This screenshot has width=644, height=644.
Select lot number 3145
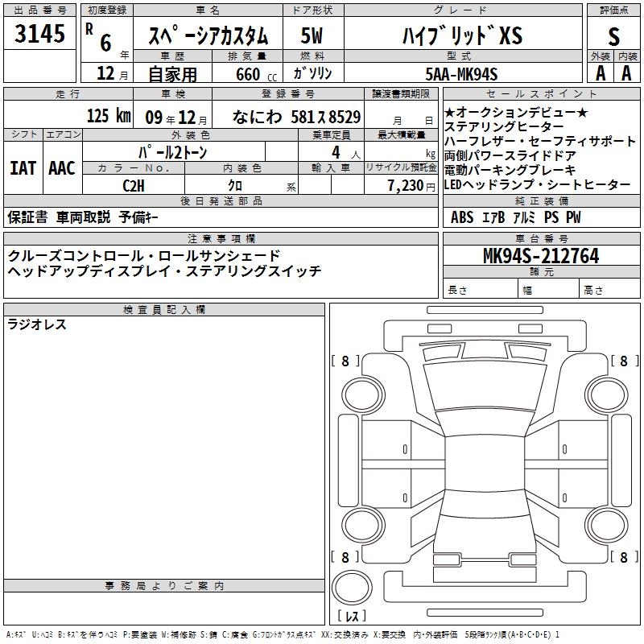coord(39,34)
